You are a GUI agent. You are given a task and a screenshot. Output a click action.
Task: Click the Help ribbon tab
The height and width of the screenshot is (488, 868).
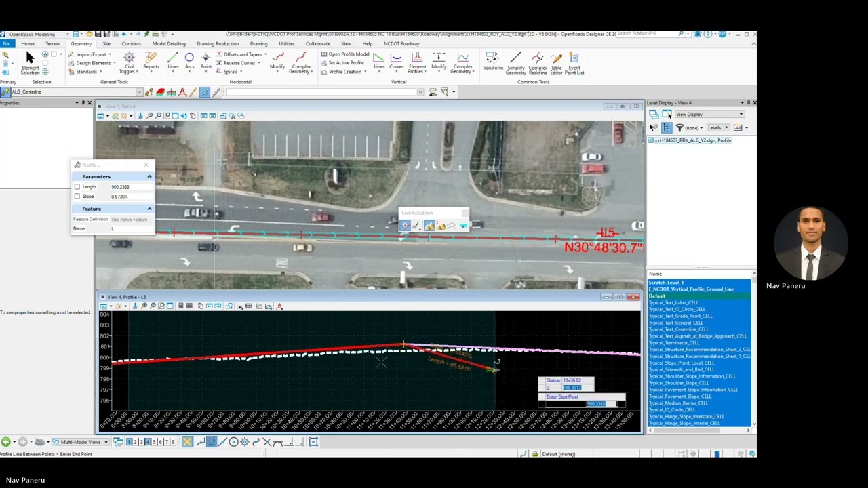[x=367, y=44]
